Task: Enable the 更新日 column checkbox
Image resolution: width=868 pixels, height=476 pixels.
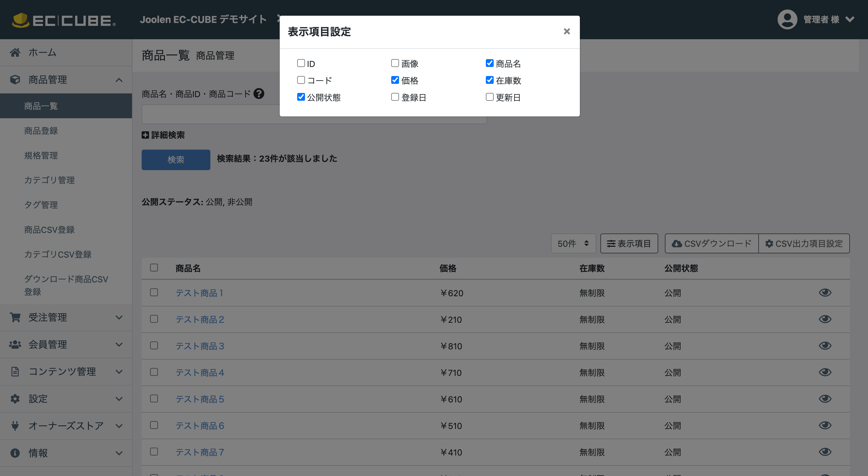Action: tap(489, 97)
